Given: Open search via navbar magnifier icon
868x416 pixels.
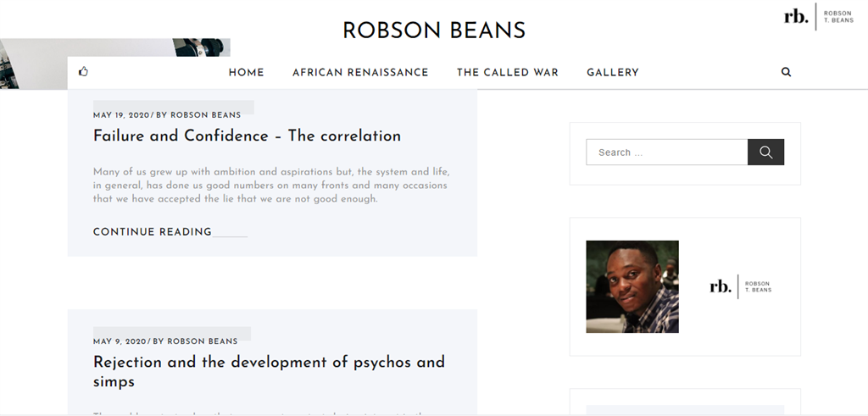Looking at the screenshot, I should [x=786, y=72].
